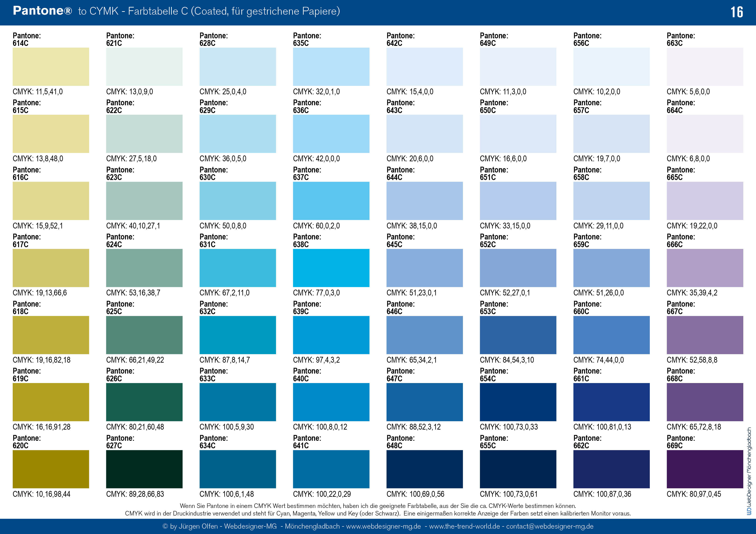756x534 pixels.
Task: Select the value 'CMYK: 5,6,0,0'
Action: tap(688, 92)
